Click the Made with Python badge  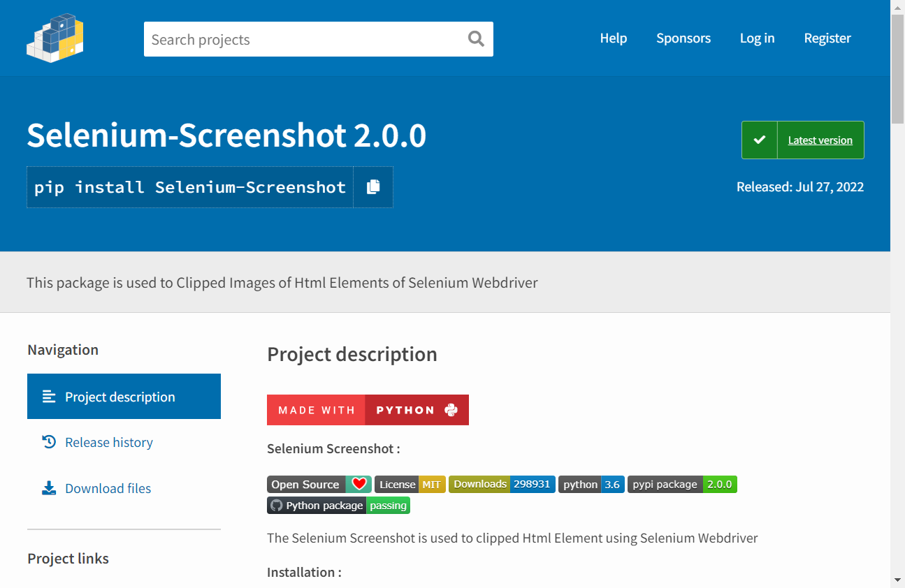[x=368, y=410]
